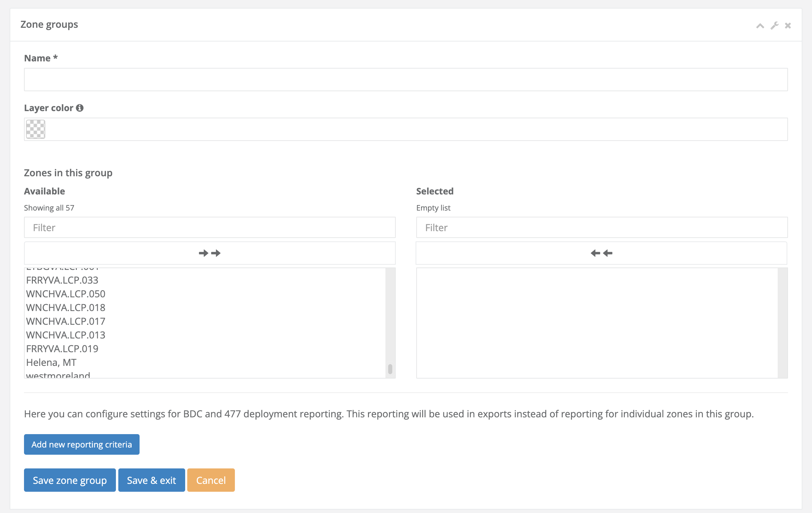Viewport: 812px width, 513px height.
Task: Select westmoreland zone in Available list
Action: 58,375
